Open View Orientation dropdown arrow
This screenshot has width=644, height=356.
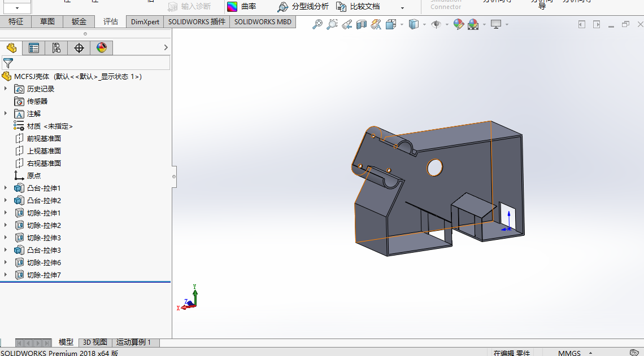[402, 25]
